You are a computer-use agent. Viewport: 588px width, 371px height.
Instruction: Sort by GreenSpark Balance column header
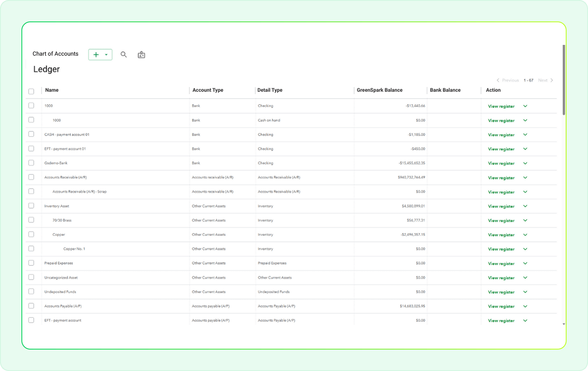tap(380, 90)
